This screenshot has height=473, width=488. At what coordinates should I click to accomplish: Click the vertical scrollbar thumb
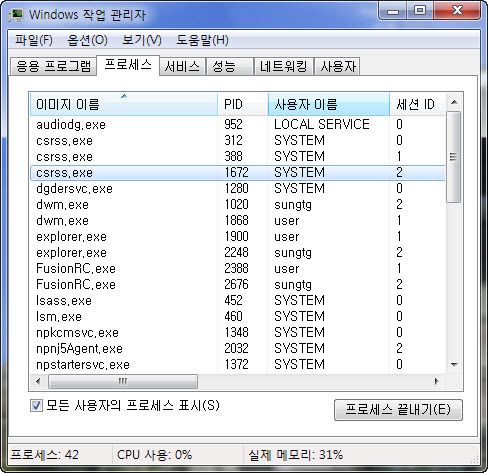point(454,157)
